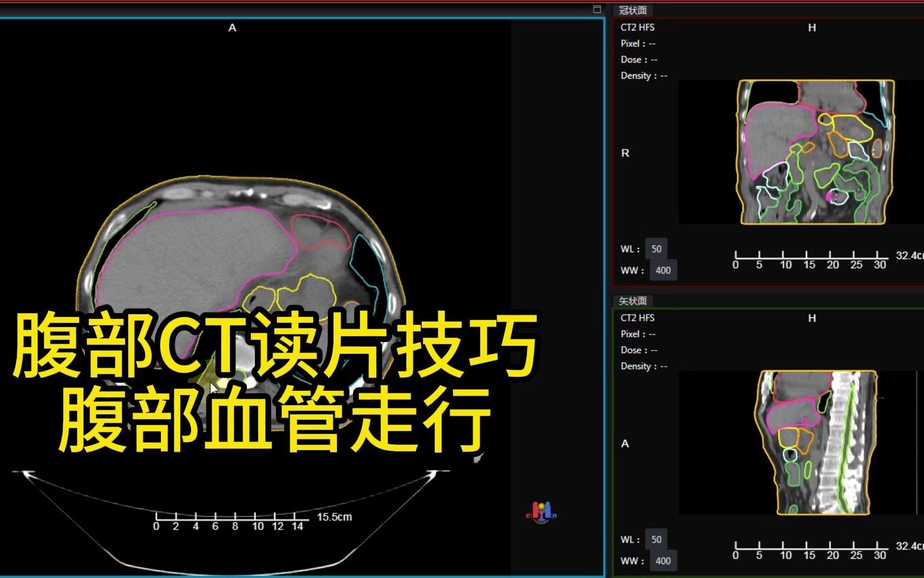Click the Dose readout in sagittal view
This screenshot has height=578, width=924.
point(639,350)
